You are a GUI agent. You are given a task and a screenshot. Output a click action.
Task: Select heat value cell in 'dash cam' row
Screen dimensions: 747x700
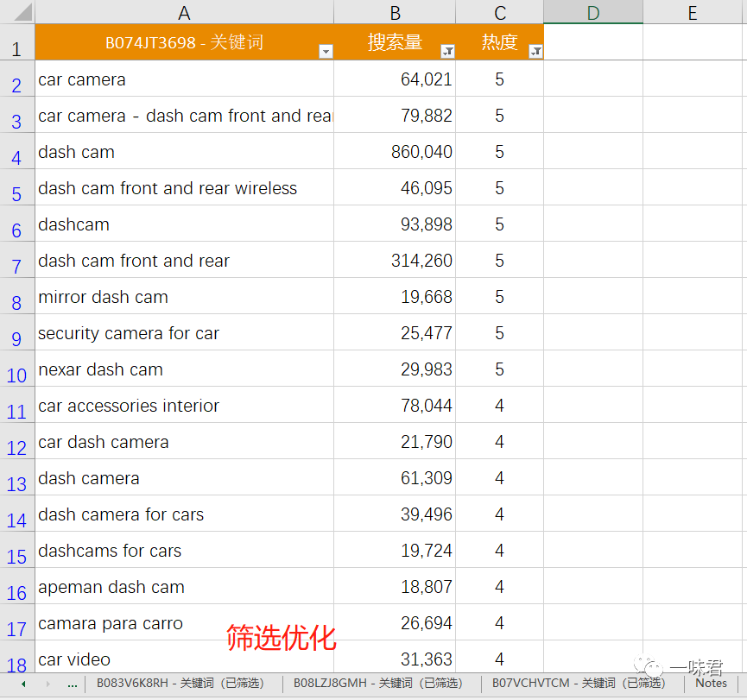(500, 151)
